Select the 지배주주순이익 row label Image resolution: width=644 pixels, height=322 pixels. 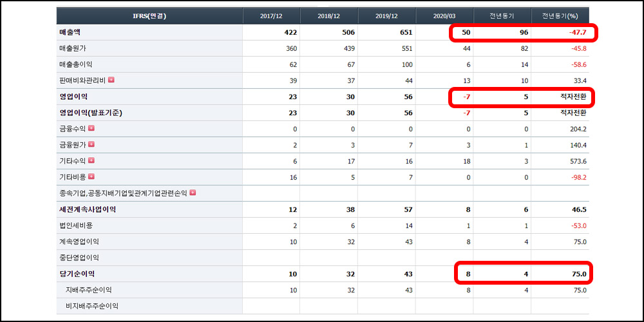point(89,290)
